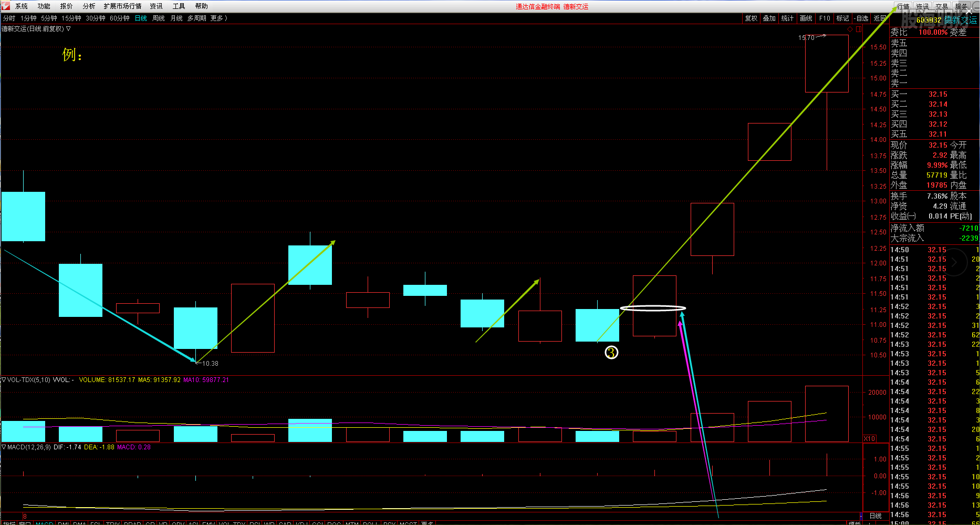Screen dimensions: 980x525
Task: Click the 德新交运 stock name
Action: [961, 20]
